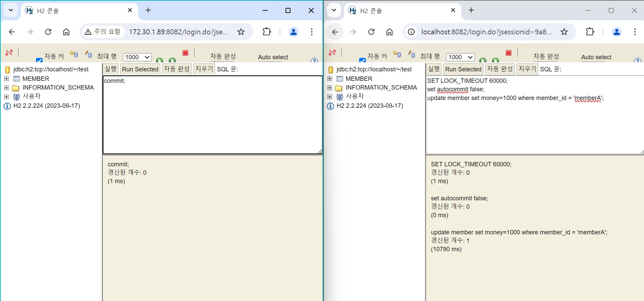Expand the 사용자 node in the localhost console
Viewport: 644px width, 301px height.
pyautogui.click(x=330, y=97)
